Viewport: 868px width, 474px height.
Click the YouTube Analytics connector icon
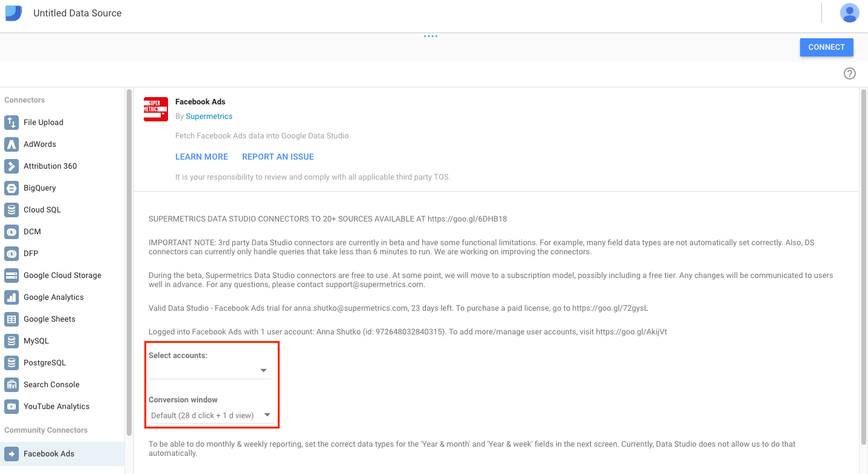click(12, 407)
